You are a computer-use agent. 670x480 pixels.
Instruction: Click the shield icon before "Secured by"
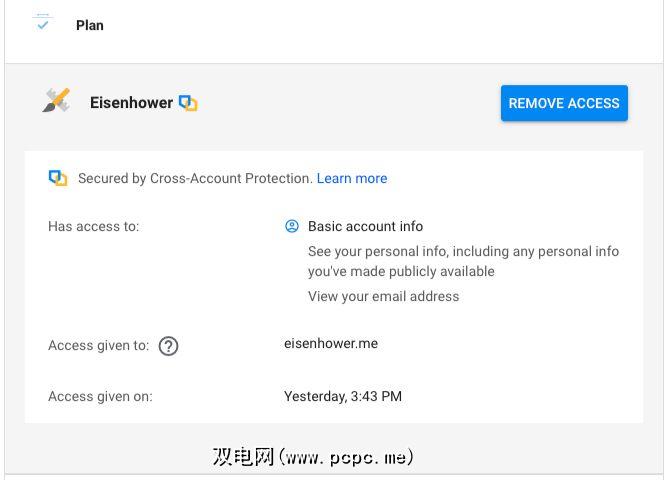click(58, 178)
